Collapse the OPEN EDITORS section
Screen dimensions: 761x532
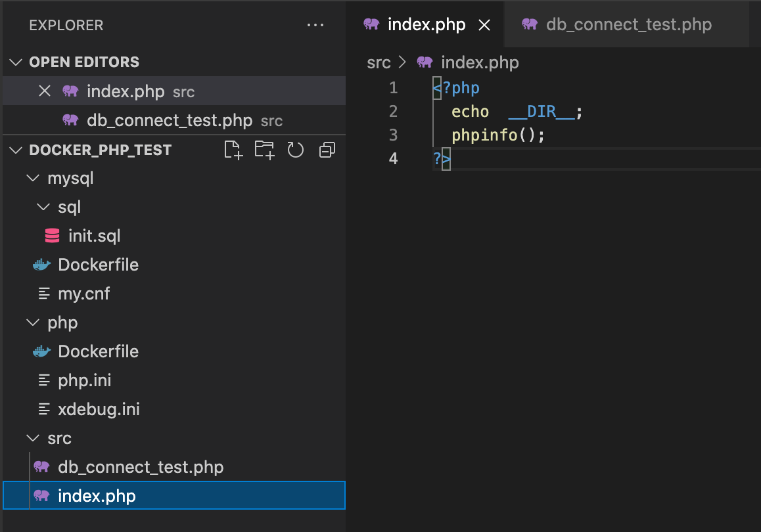(x=15, y=62)
